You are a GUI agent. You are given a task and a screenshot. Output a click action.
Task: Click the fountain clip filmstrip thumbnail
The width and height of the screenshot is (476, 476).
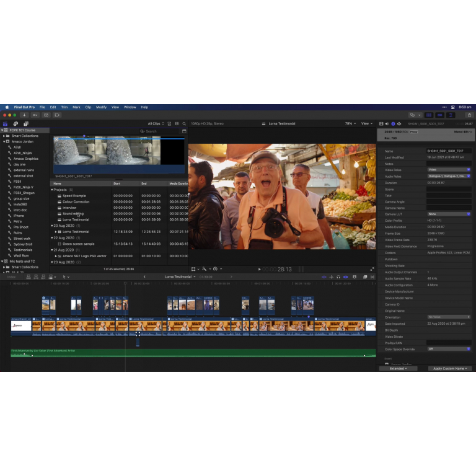point(107,151)
